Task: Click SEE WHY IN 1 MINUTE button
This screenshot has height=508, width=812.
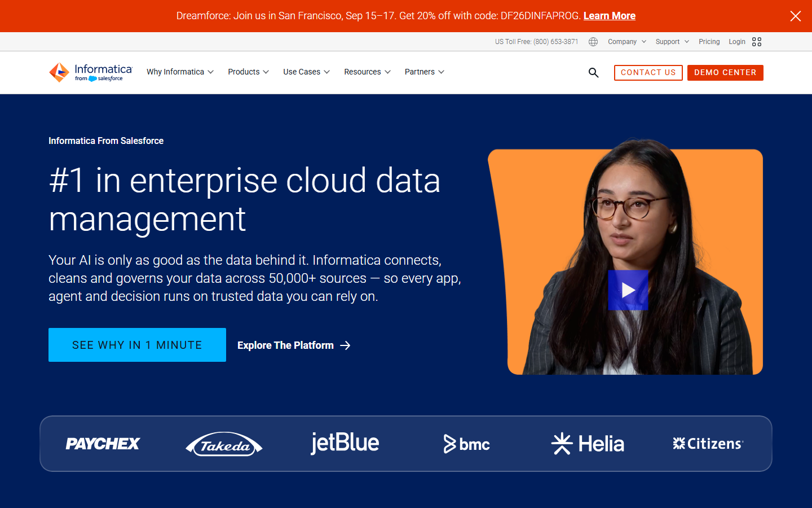Action: (137, 345)
